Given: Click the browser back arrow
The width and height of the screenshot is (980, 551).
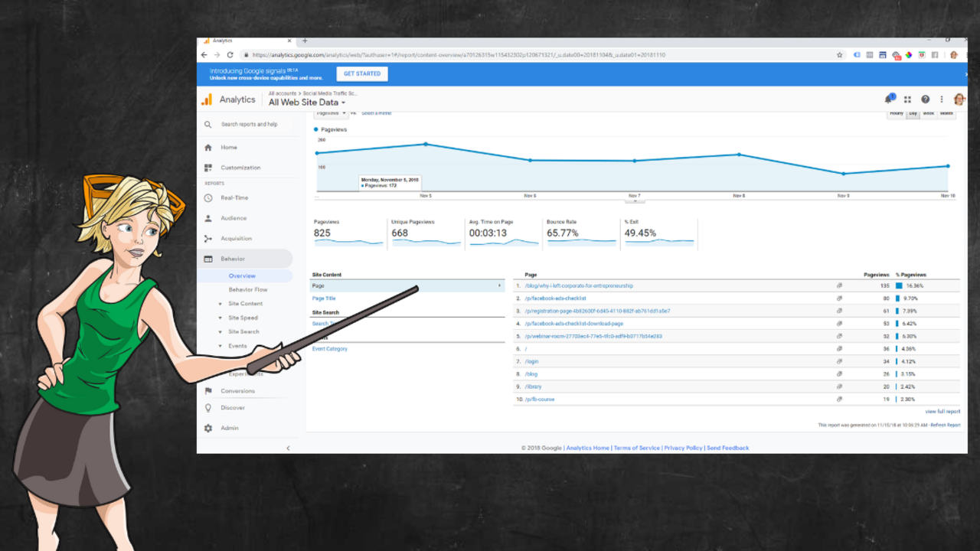Looking at the screenshot, I should point(204,55).
